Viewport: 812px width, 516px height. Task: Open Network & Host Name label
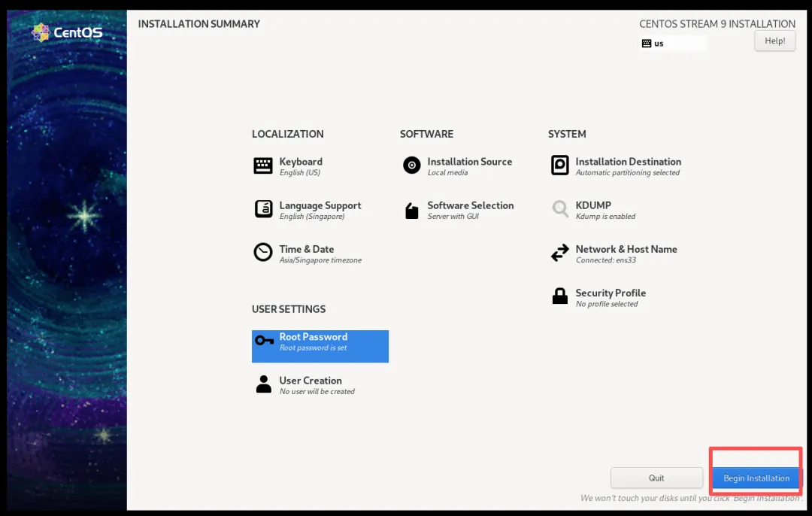[626, 249]
